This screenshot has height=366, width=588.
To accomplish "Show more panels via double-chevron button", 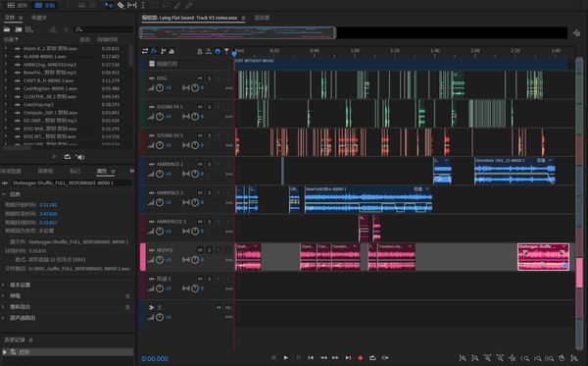I will (x=132, y=171).
